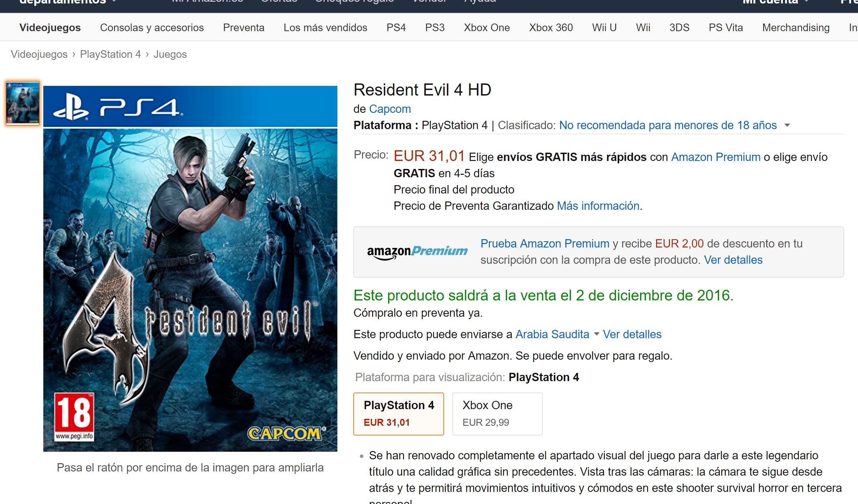Viewport: 858px width, 504px height.
Task: Click the Capcom brand link
Action: coord(390,109)
